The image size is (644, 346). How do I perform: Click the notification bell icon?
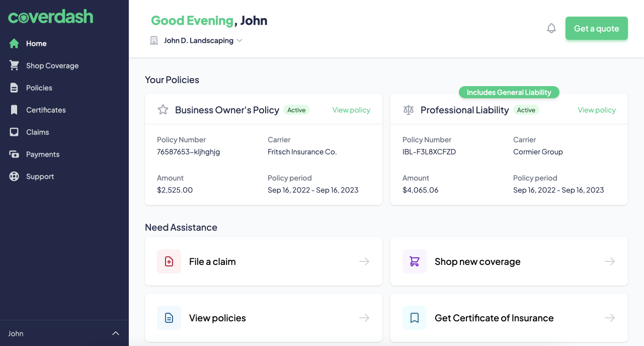551,28
